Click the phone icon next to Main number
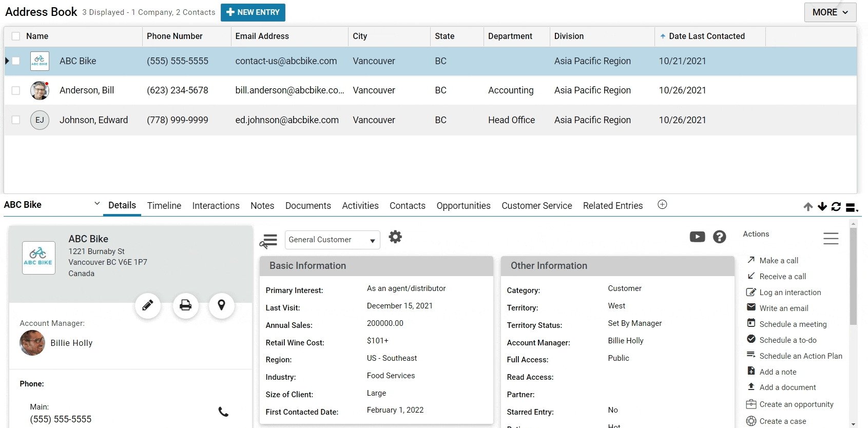 pos(223,412)
